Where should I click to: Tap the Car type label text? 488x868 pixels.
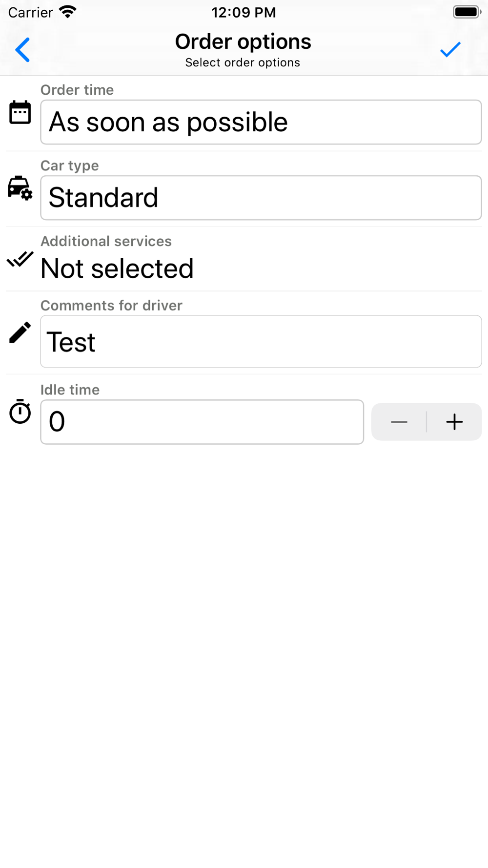[x=70, y=165]
